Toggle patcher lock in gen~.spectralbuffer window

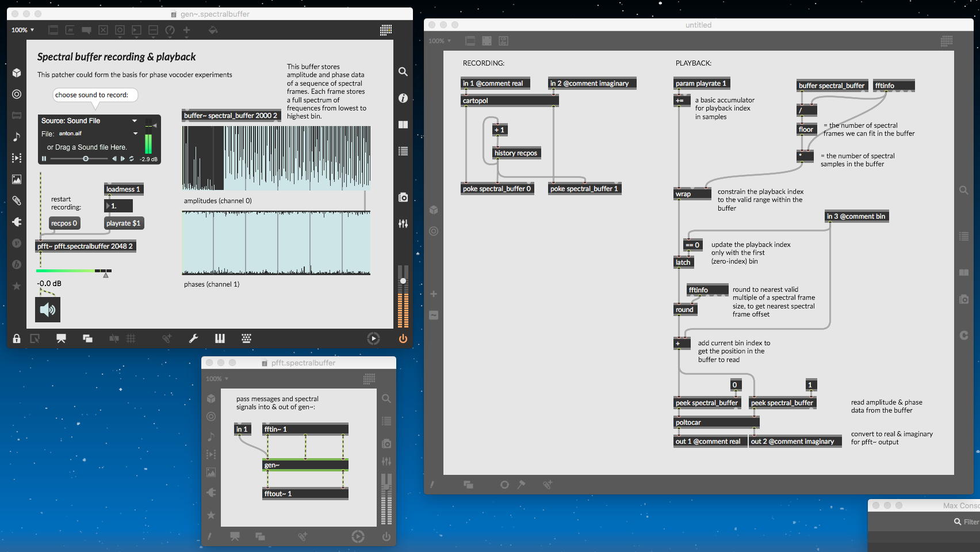17,338
